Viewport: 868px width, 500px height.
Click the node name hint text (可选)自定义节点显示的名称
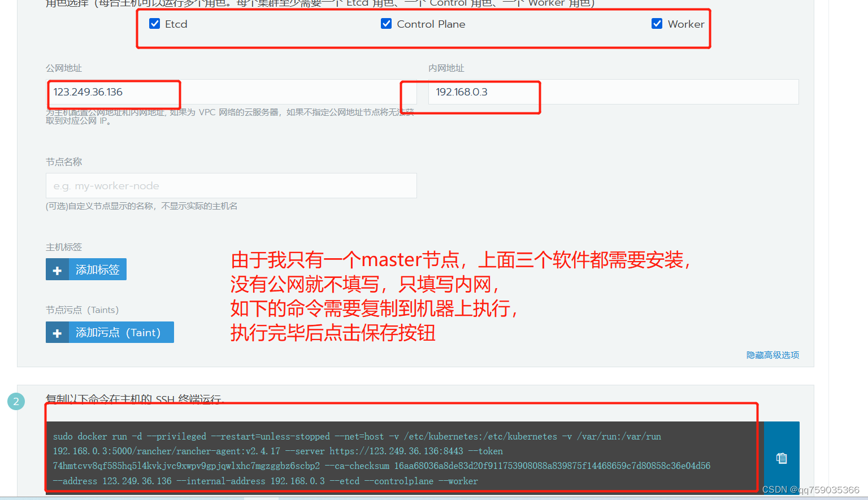click(x=141, y=206)
